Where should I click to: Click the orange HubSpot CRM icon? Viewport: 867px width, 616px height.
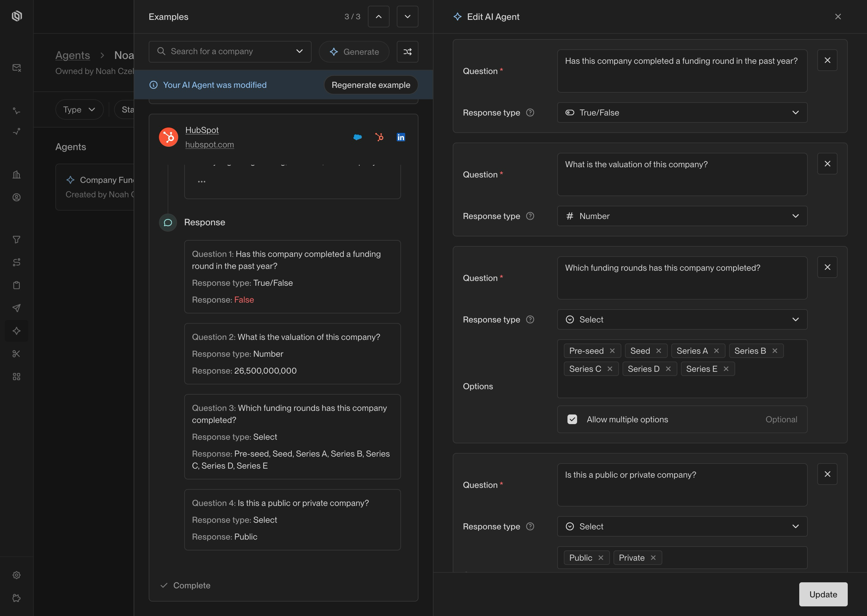(379, 137)
